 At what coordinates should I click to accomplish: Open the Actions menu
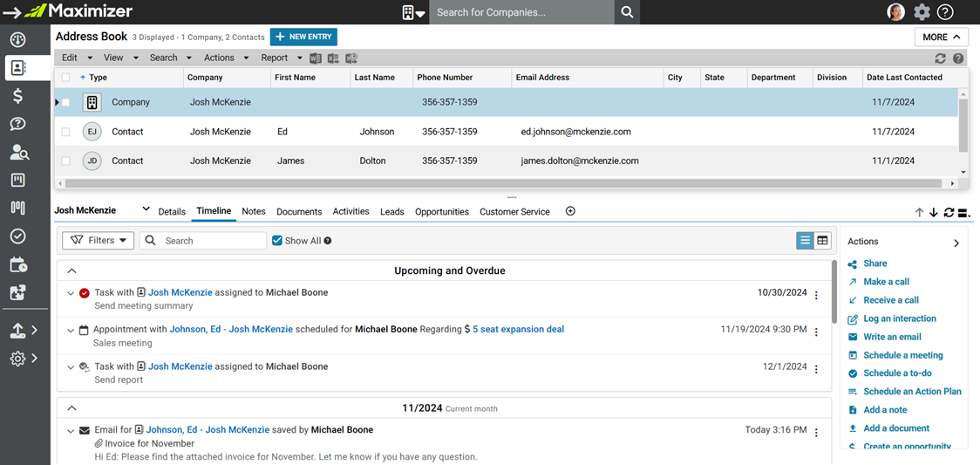pos(226,58)
